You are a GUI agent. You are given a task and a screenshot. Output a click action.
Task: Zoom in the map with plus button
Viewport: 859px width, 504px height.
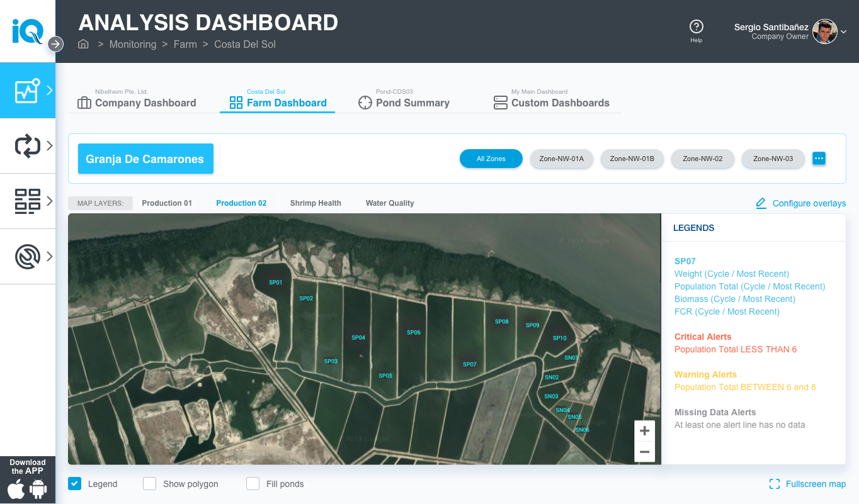tap(644, 431)
